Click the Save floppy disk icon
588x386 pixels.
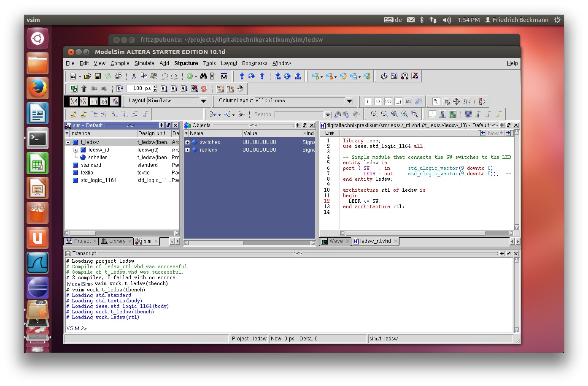coord(98,76)
